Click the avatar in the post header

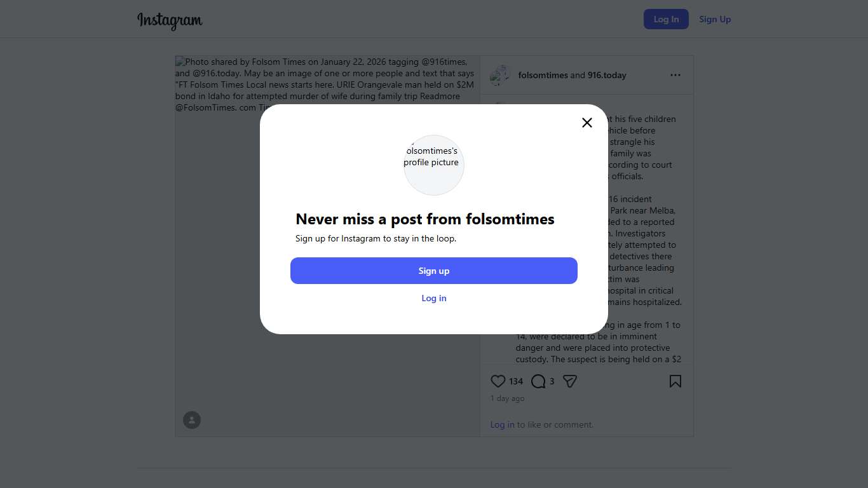coord(500,75)
